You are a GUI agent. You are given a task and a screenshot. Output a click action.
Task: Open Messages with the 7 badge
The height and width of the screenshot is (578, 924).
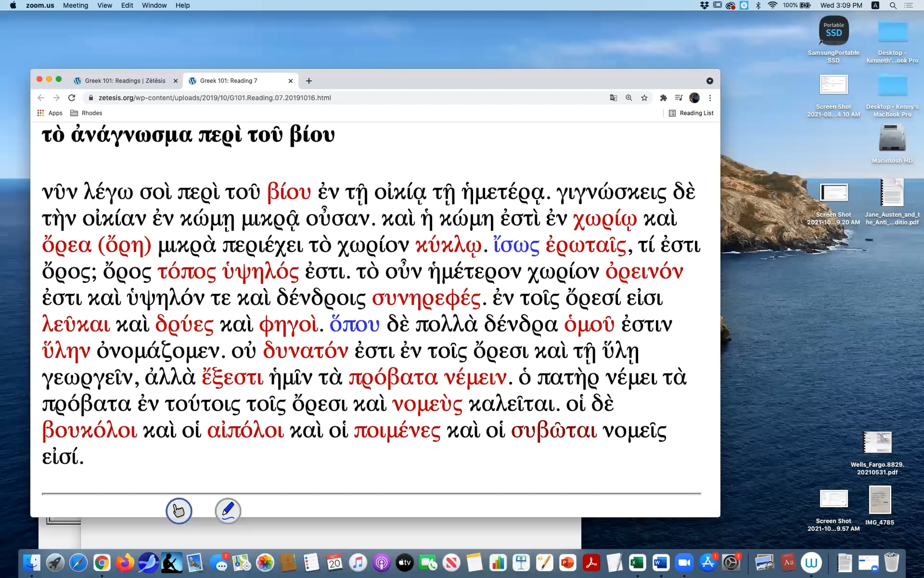pos(220,563)
